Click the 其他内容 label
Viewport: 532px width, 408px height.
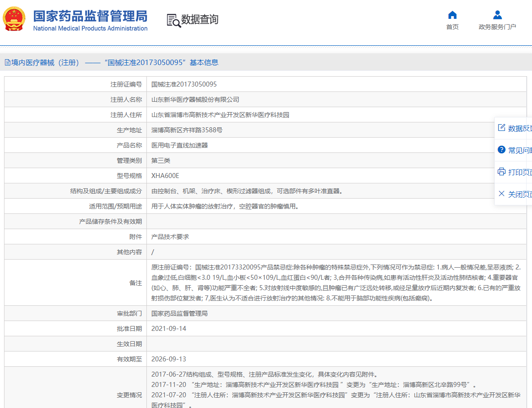(x=129, y=252)
